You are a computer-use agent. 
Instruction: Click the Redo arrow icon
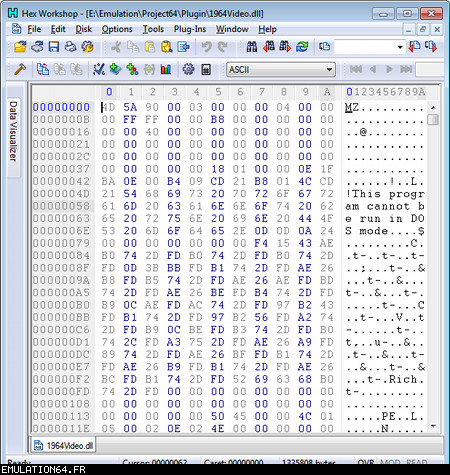pyautogui.click(x=222, y=47)
